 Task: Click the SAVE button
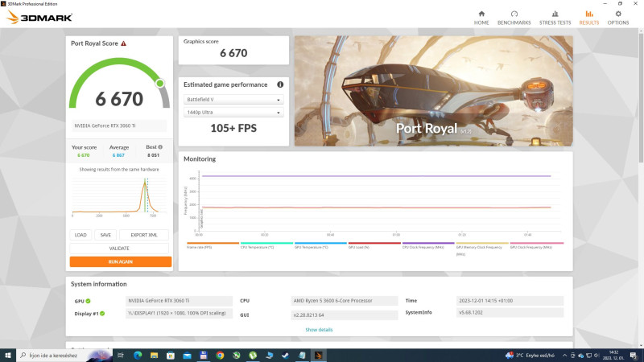[105, 235]
